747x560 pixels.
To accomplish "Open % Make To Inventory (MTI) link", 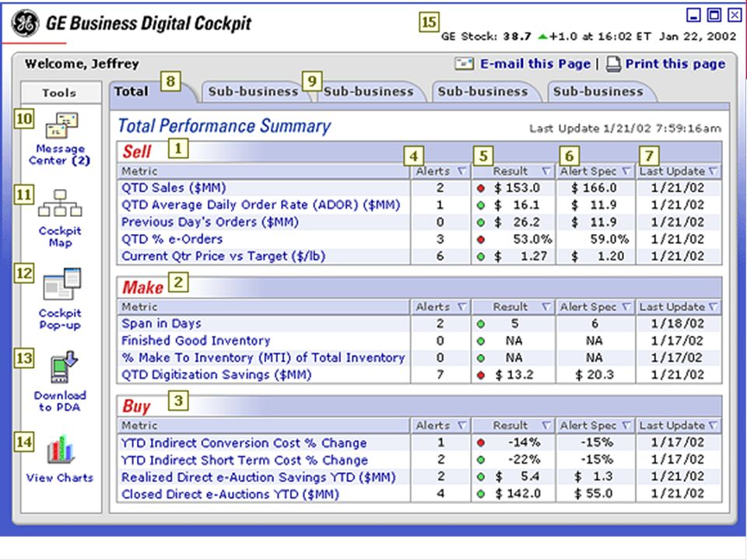I will click(263, 358).
